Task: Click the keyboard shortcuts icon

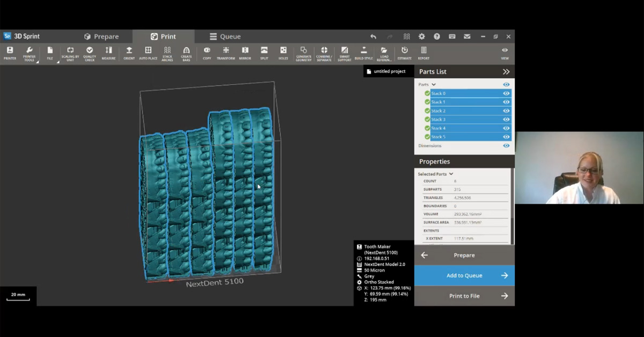Action: (x=452, y=36)
